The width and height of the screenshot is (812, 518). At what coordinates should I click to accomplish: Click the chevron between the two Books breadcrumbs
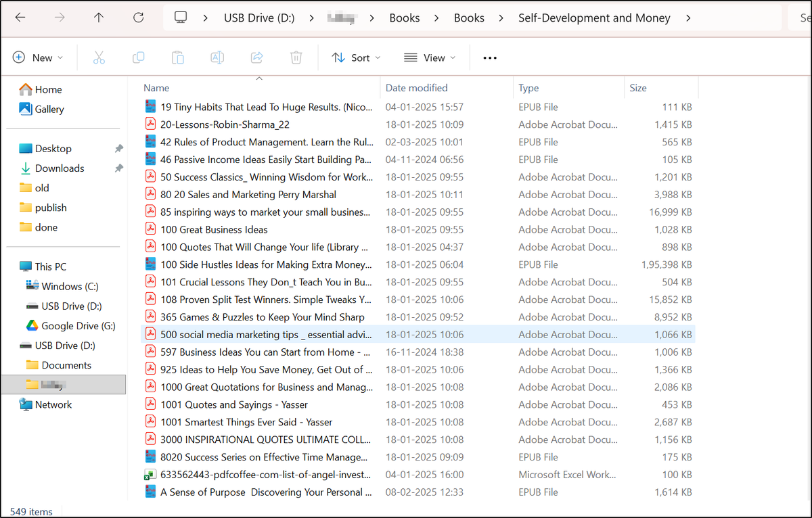click(x=437, y=18)
